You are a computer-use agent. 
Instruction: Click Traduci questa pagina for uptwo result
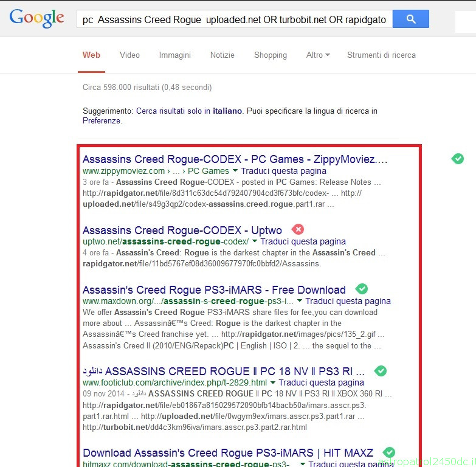pos(303,241)
